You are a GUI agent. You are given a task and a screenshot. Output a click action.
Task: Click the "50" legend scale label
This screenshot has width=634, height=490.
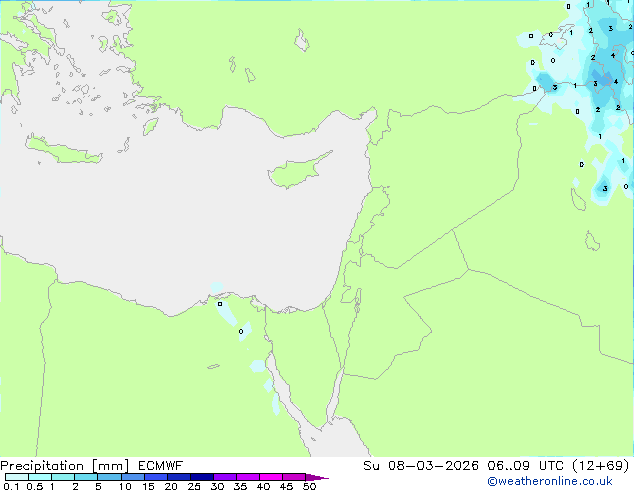pos(309,486)
